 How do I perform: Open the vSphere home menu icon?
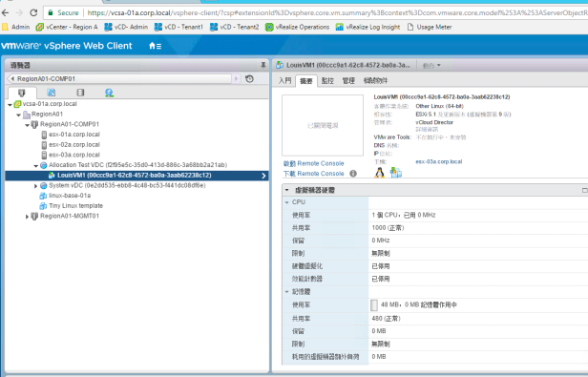pyautogui.click(x=155, y=46)
